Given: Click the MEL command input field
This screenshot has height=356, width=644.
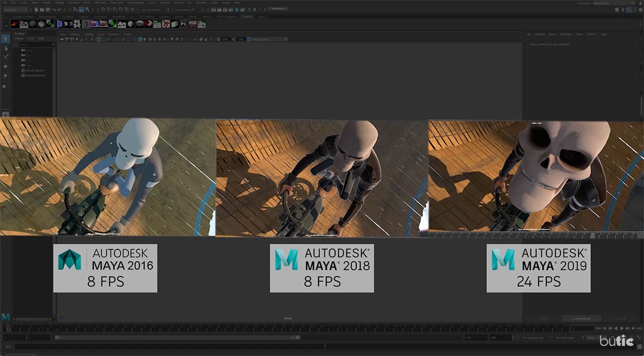Looking at the screenshot, I should pyautogui.click(x=169, y=346).
